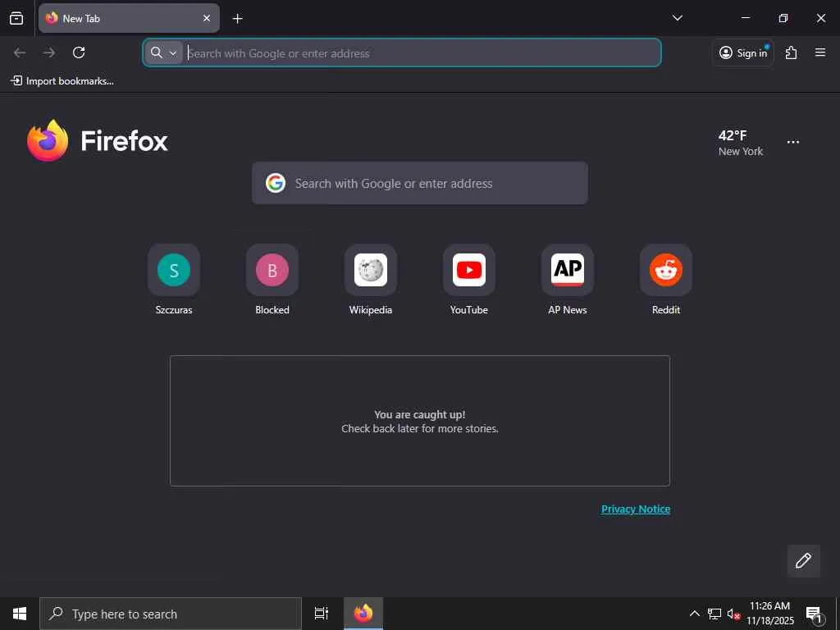The height and width of the screenshot is (630, 840).
Task: Open the Szczuras shortcut tile
Action: coord(174,279)
